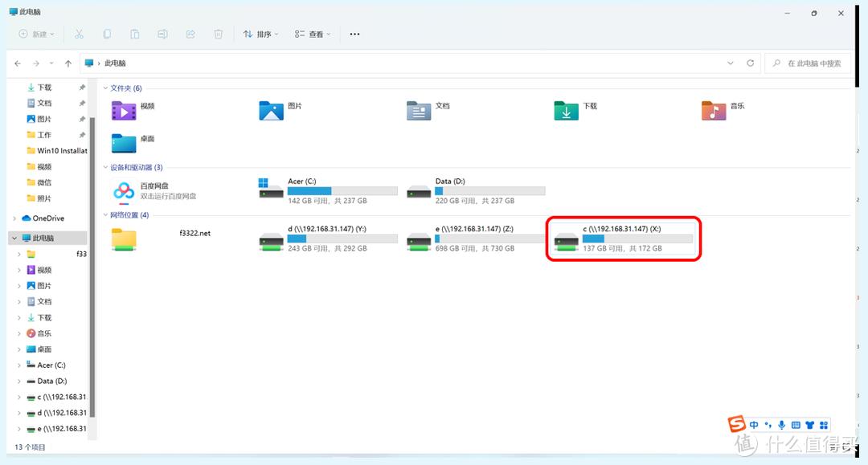Screen dimensions: 868x465
Task: Open the Sogou soft keyboard icon
Action: click(x=796, y=425)
